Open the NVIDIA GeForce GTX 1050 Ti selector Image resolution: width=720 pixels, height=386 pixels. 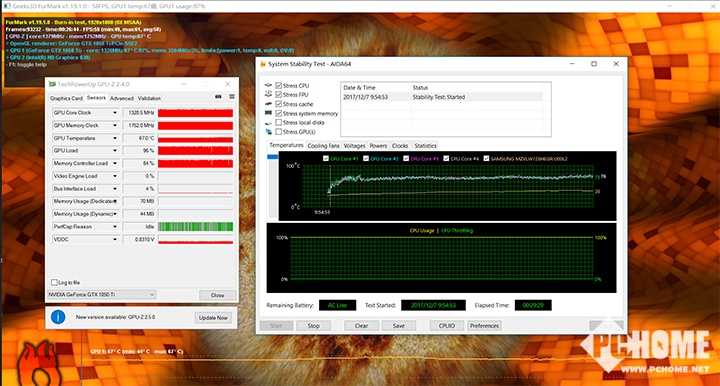coord(101,295)
